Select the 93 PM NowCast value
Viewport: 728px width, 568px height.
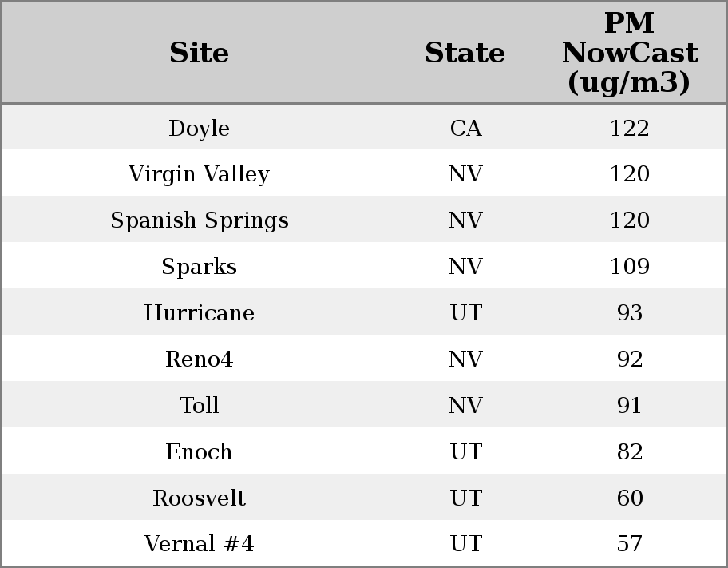click(x=629, y=313)
